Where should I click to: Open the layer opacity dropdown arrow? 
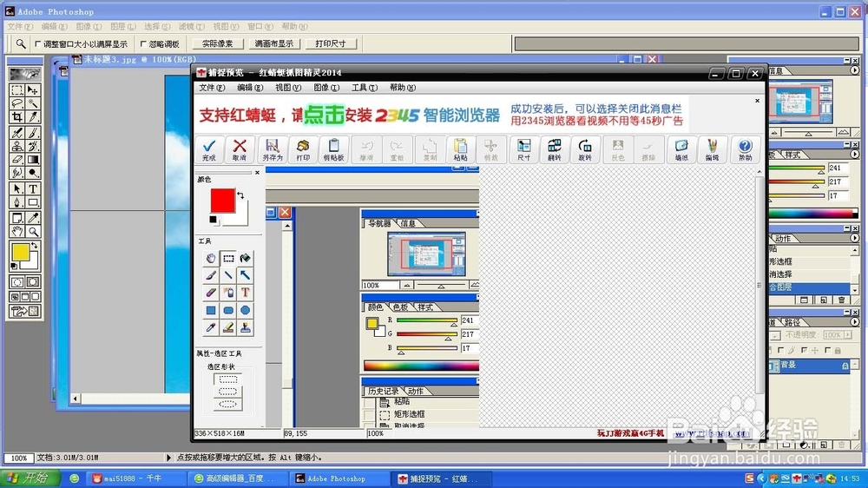(x=847, y=335)
